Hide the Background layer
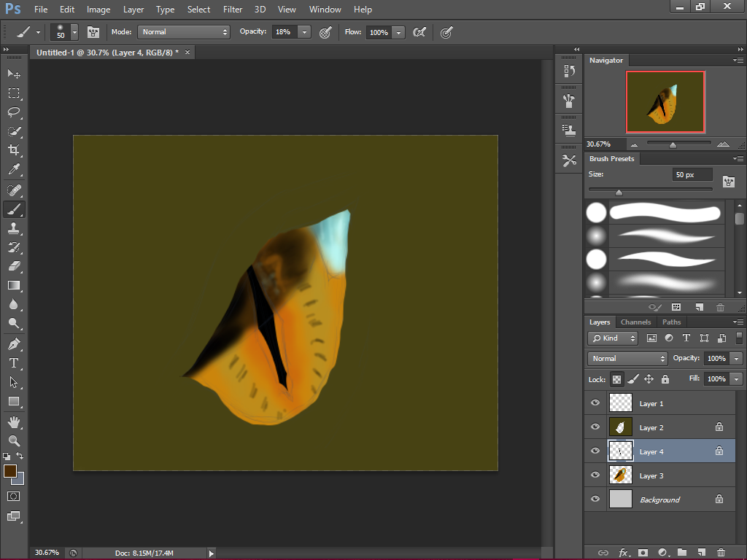 [595, 499]
